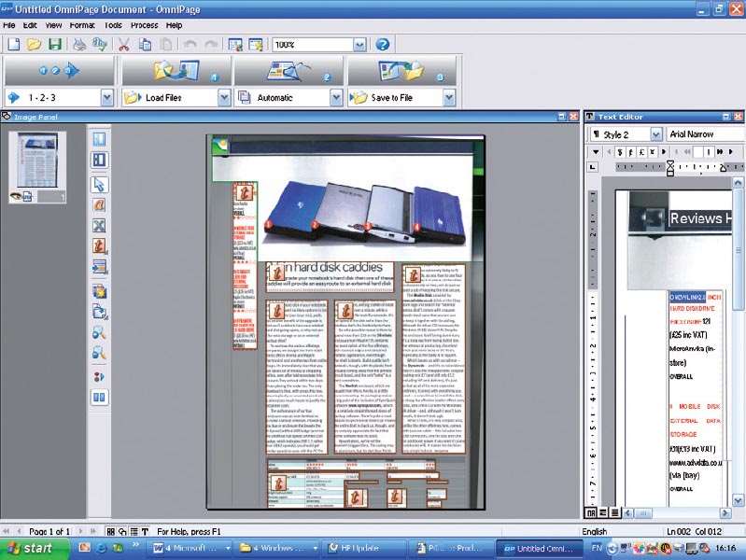Open OmniPage Help via question mark icon
The image size is (746, 560).
383,45
